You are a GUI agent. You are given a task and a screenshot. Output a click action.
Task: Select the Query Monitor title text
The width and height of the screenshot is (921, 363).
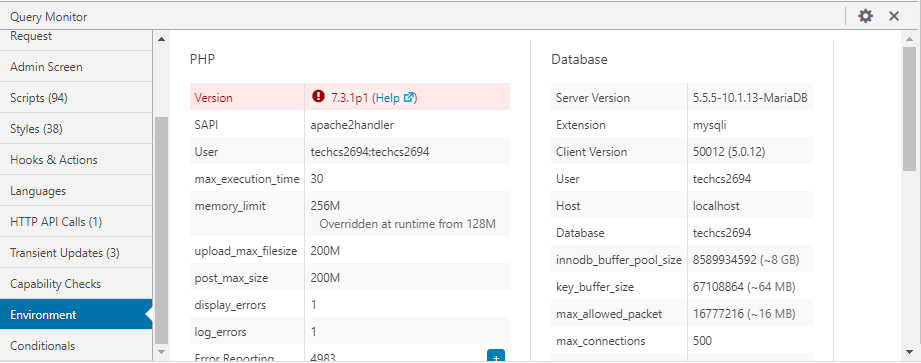coord(49,16)
